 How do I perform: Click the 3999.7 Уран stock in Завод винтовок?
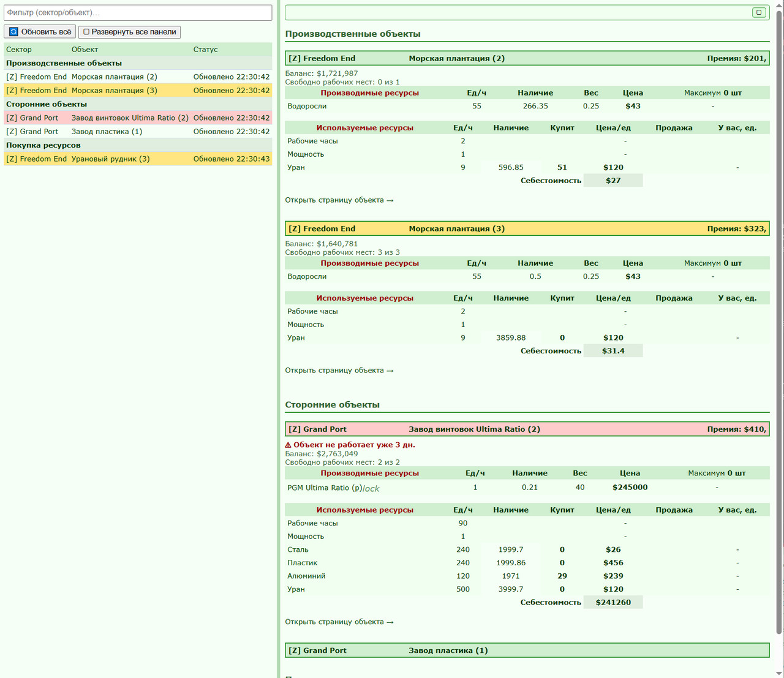[511, 590]
